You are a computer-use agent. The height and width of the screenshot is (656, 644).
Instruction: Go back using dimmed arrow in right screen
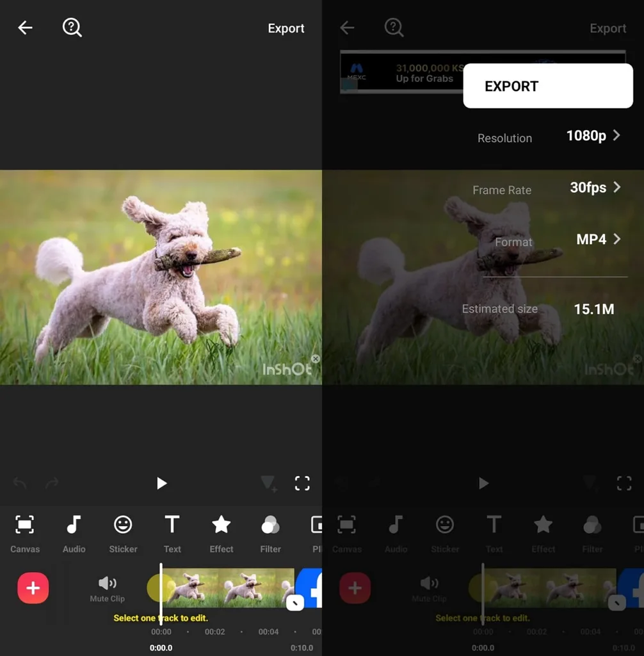coord(347,28)
